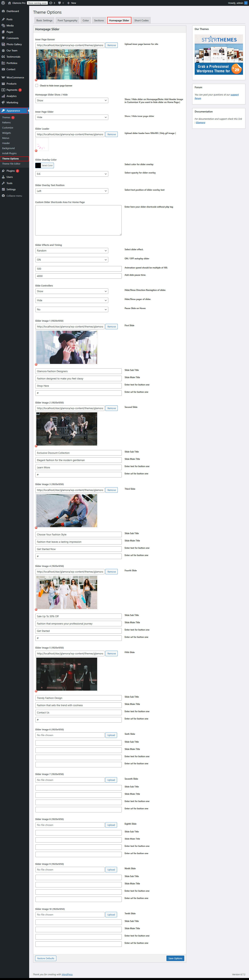The width and height of the screenshot is (249, 980).
Task: Click the Posts pin icon in sidebar
Action: point(3,19)
